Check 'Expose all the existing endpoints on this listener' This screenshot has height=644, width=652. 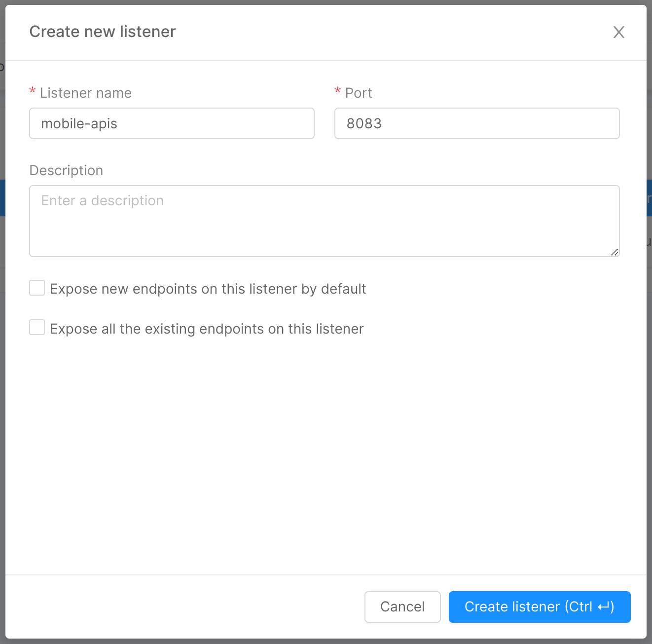(37, 327)
